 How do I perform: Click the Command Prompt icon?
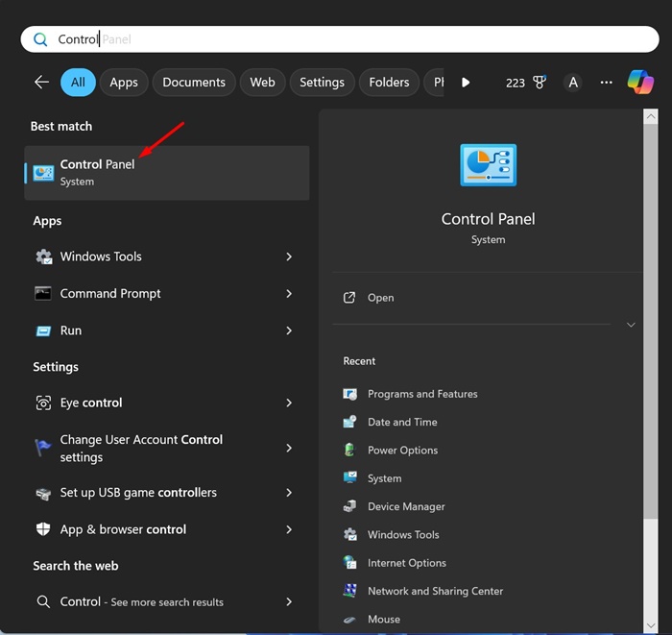click(x=43, y=293)
